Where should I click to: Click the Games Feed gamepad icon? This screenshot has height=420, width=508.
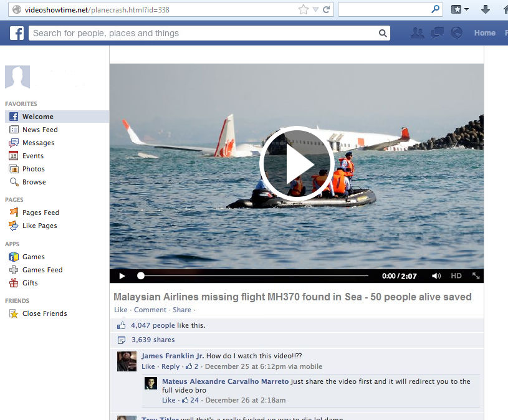coord(14,270)
